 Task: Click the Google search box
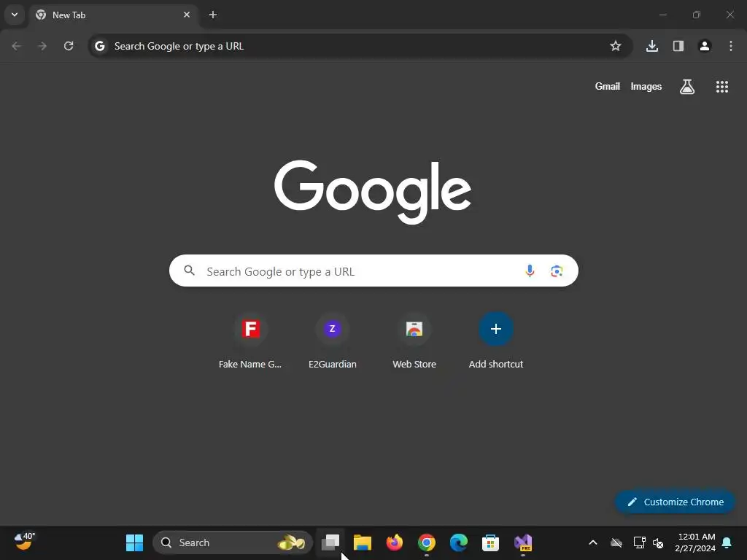[x=373, y=271]
